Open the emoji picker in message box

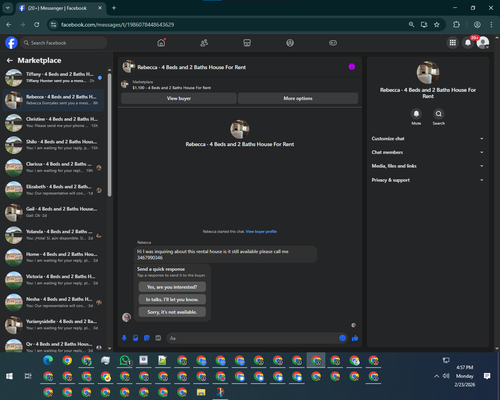342,338
